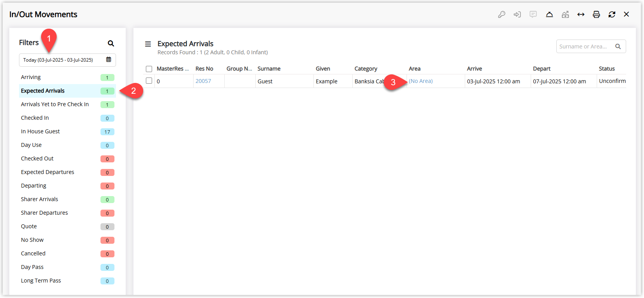Select Arrivals Yet to Pre Check In filter

pos(68,105)
